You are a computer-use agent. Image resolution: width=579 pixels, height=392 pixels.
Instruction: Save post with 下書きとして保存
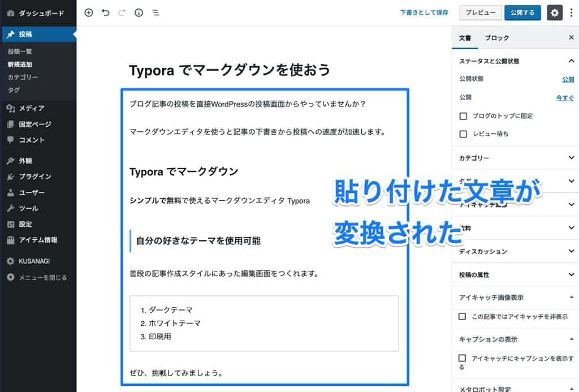(424, 12)
